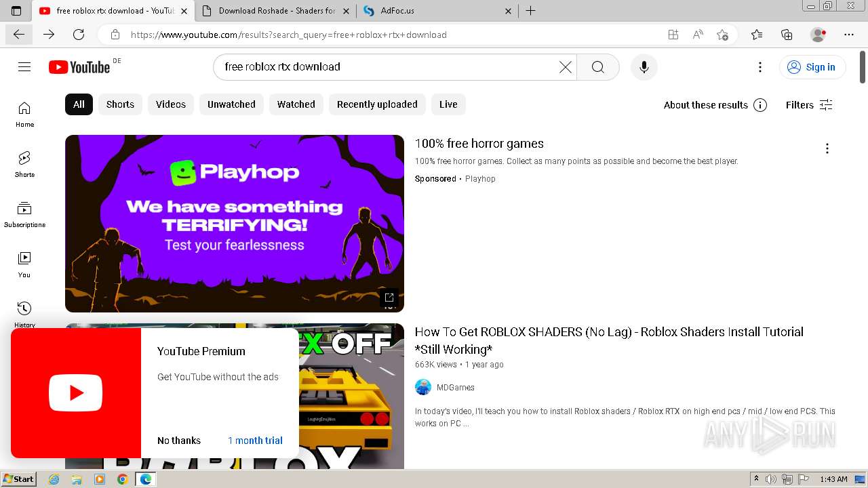
Task: Start the 1 month trial
Action: tap(255, 441)
